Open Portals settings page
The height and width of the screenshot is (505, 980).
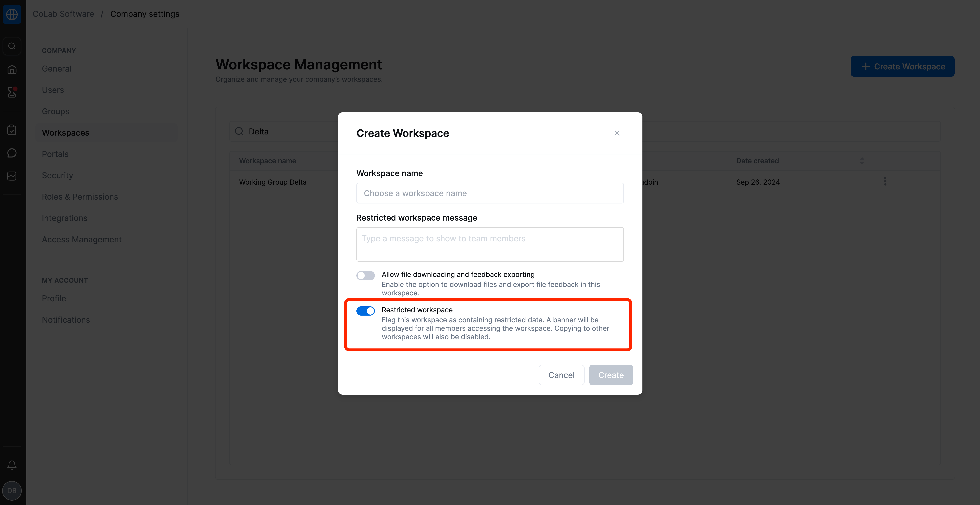(x=55, y=154)
